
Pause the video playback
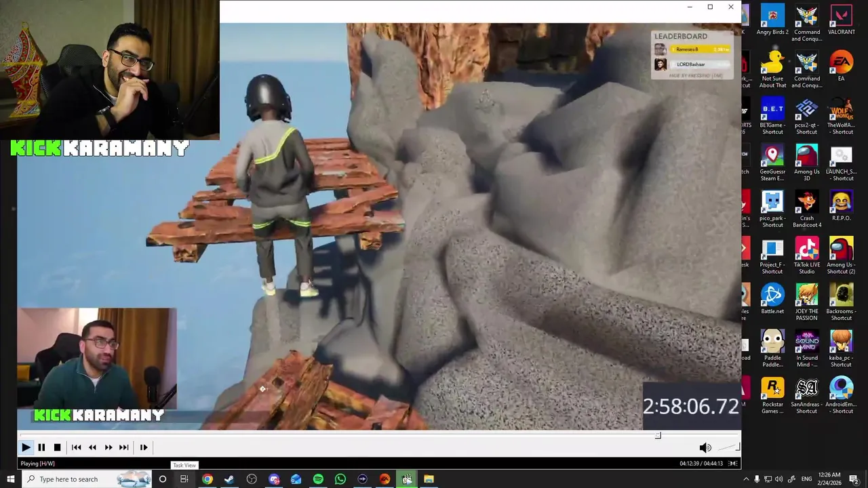41,447
